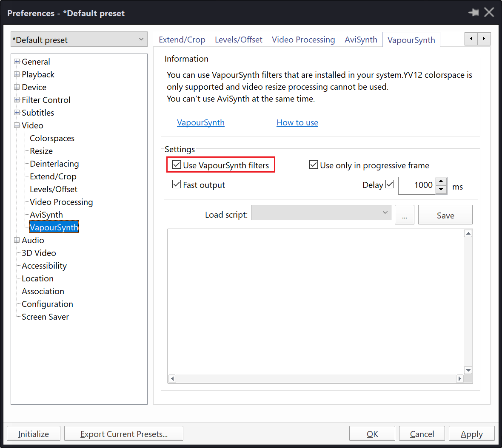This screenshot has height=448, width=502.
Task: Click the delay value field showing 1000
Action: click(417, 185)
